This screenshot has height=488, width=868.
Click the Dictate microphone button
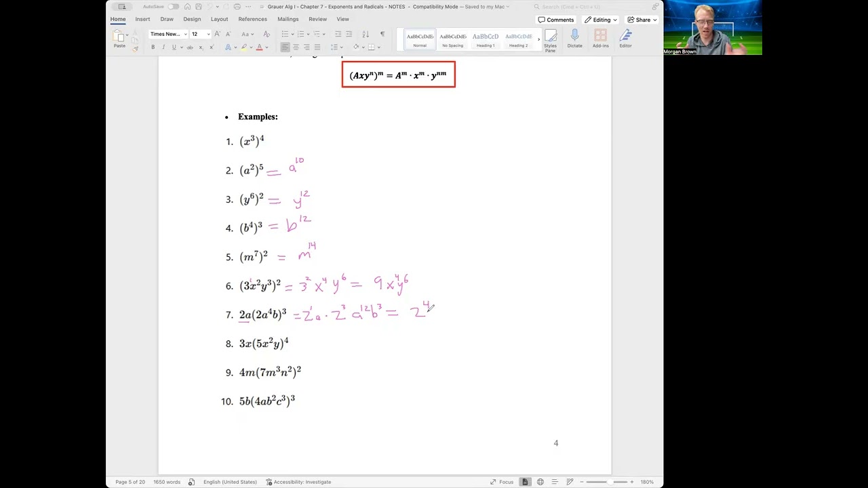(574, 39)
